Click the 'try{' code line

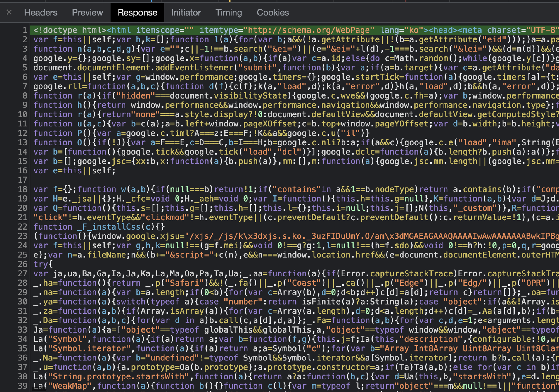point(43,264)
